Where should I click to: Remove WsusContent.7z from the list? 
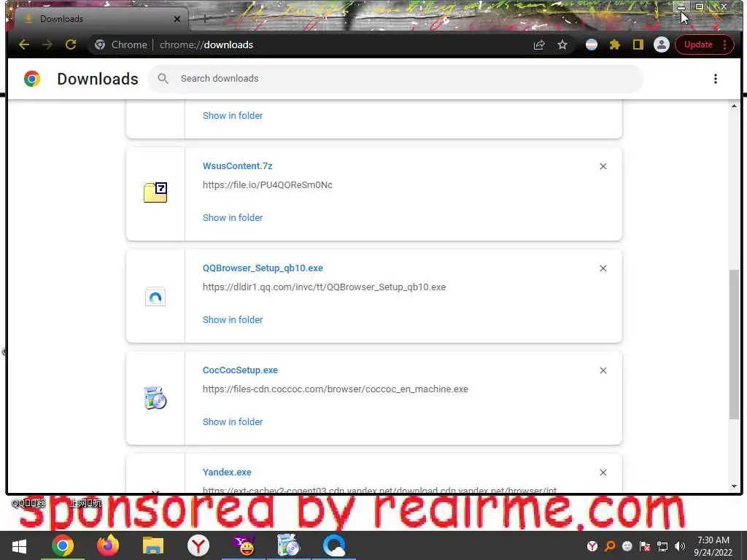coord(603,166)
